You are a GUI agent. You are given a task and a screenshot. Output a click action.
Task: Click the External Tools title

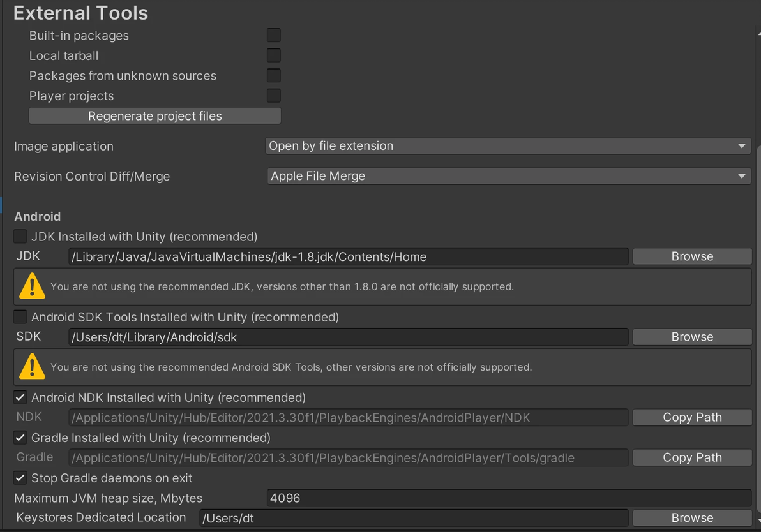coord(80,13)
